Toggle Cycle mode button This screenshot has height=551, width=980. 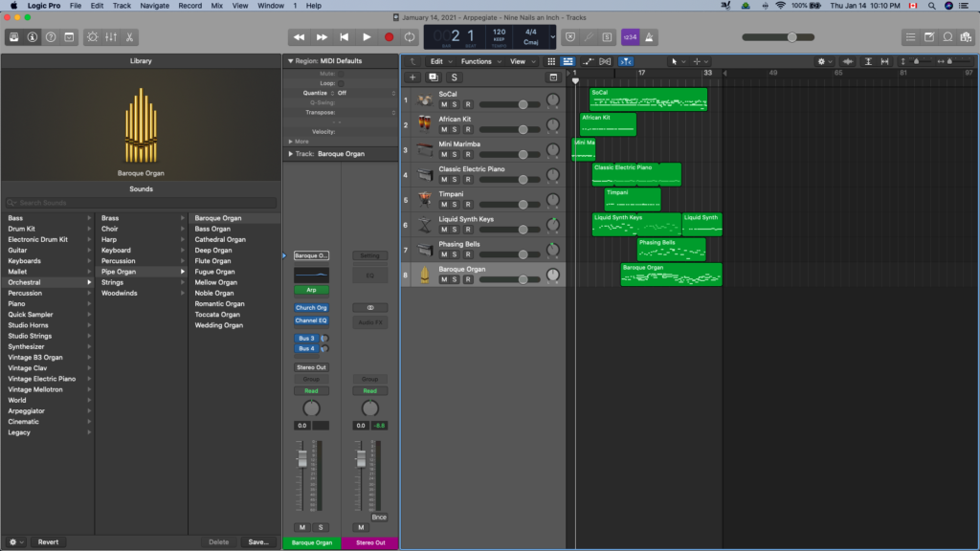click(x=410, y=37)
